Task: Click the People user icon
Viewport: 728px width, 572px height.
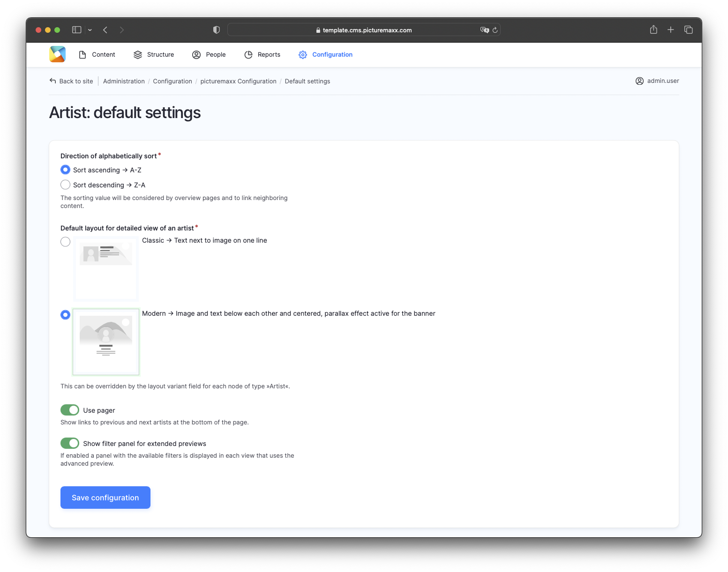Action: click(196, 55)
